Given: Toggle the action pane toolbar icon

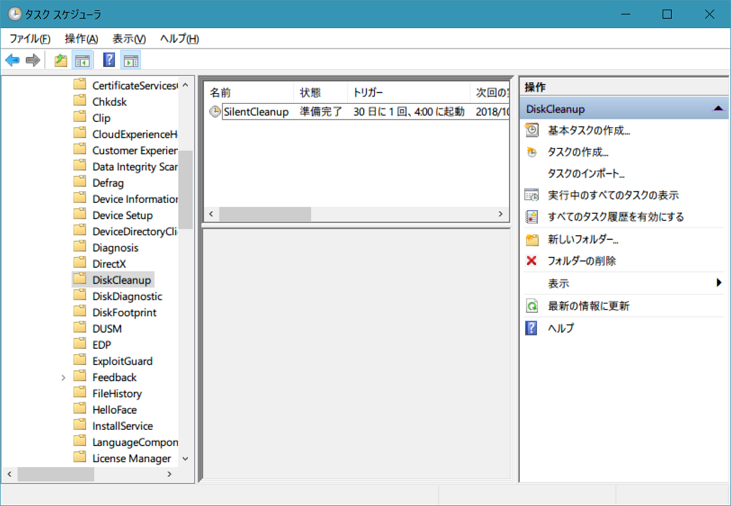Looking at the screenshot, I should click(x=131, y=60).
